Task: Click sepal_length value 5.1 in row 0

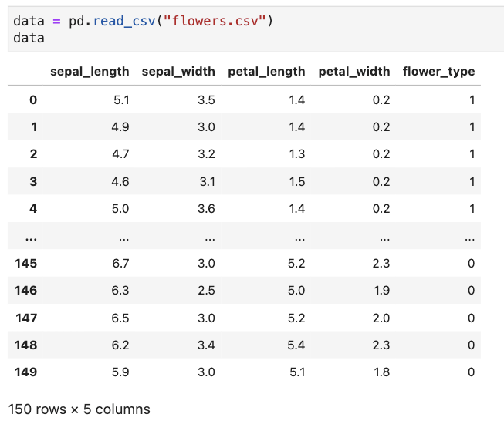Action: tap(121, 100)
